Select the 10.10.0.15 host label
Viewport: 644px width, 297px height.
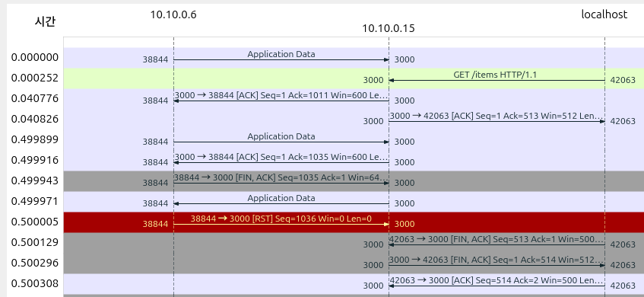(x=388, y=29)
